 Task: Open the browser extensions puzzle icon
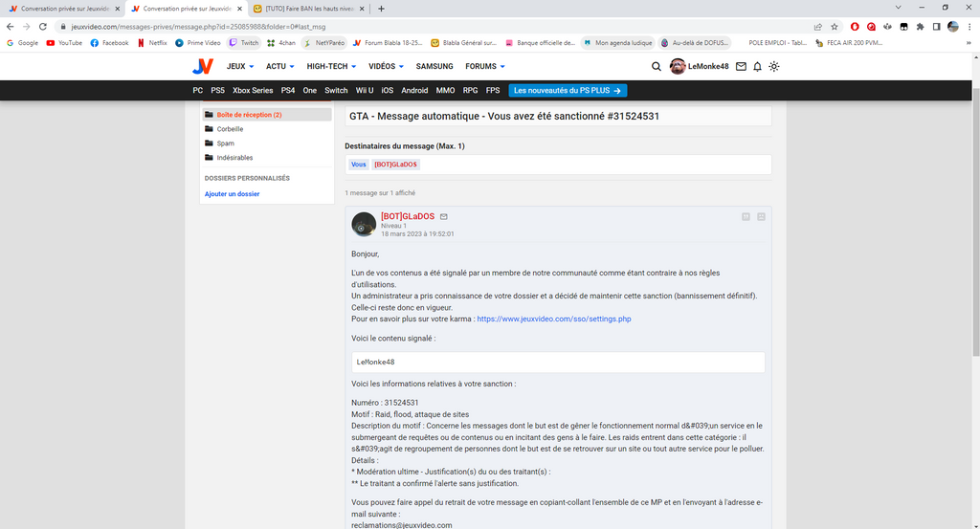pyautogui.click(x=920, y=27)
